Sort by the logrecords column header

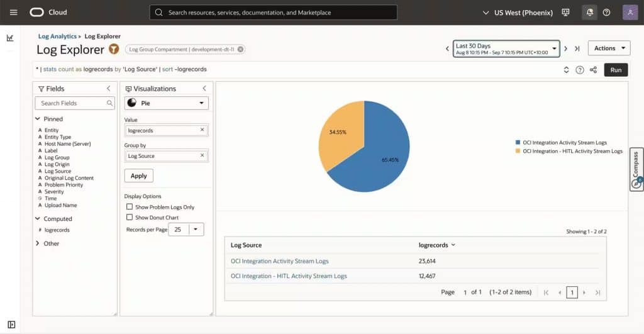tap(437, 245)
